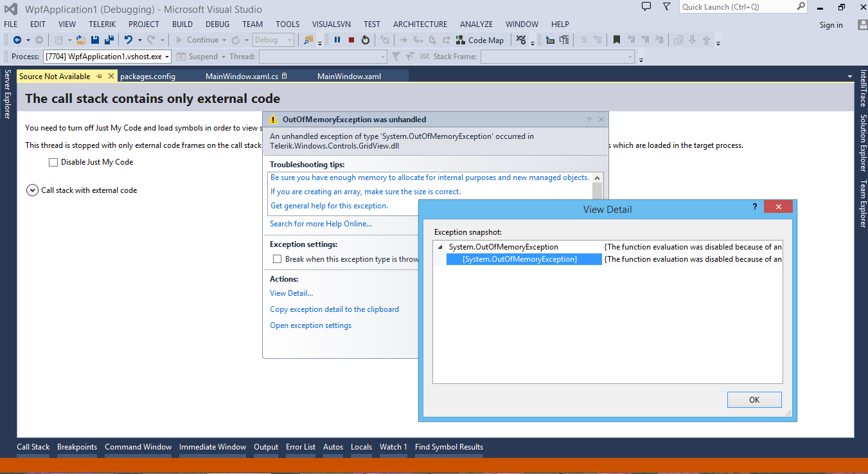Restart the debugging session icon
This screenshot has width=868, height=474.
click(x=366, y=40)
